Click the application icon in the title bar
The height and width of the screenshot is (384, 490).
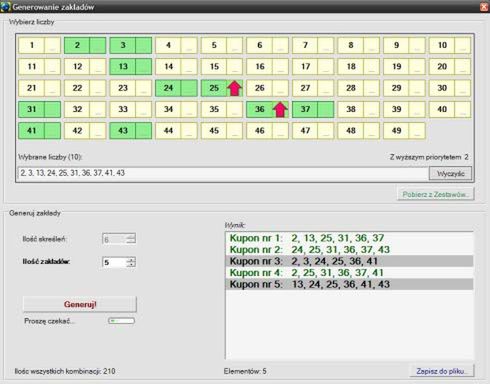(x=6, y=7)
